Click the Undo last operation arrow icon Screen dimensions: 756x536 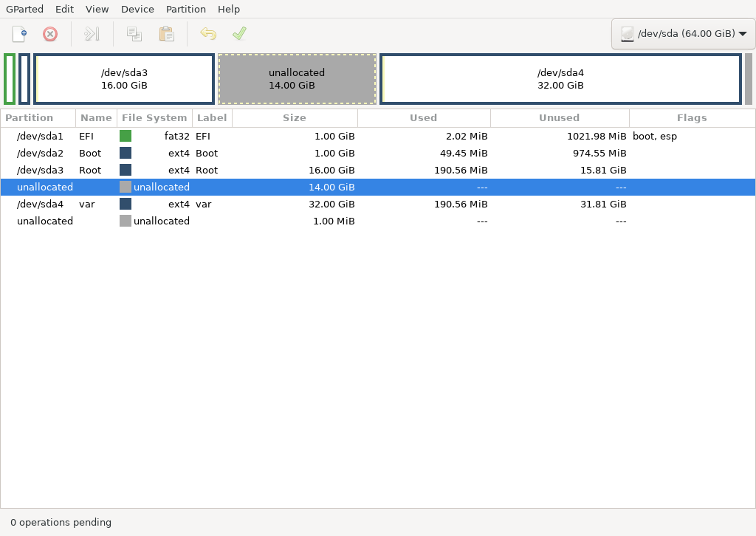pos(208,34)
